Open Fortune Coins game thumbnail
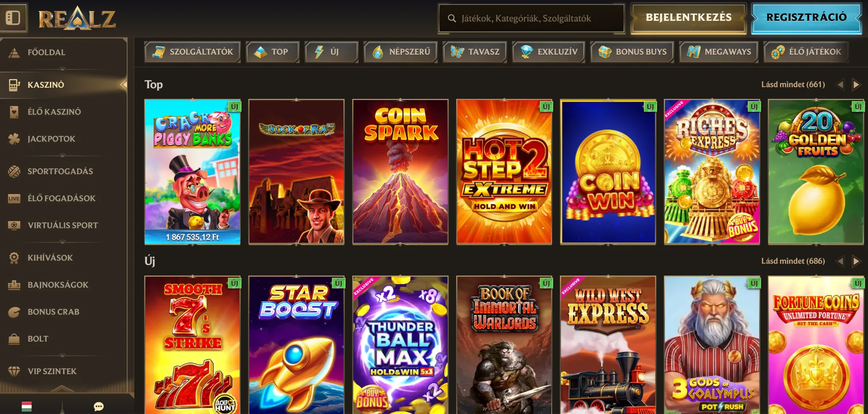 816,345
